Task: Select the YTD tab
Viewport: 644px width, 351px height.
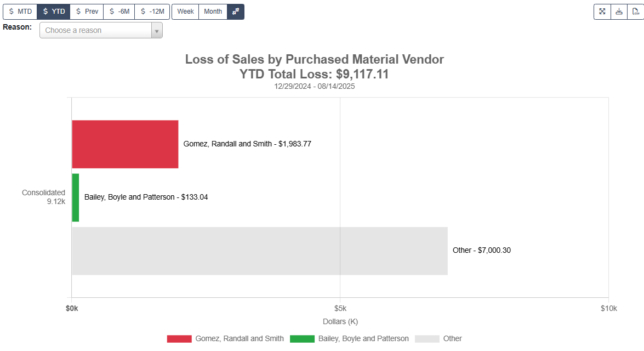Action: [x=53, y=11]
